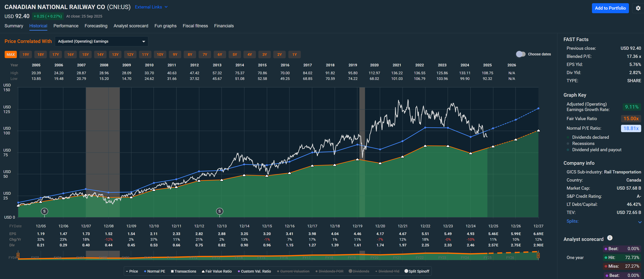644x279 pixels.
Task: Toggle the Fair Value Ratio triangle legend icon
Action: (203, 271)
